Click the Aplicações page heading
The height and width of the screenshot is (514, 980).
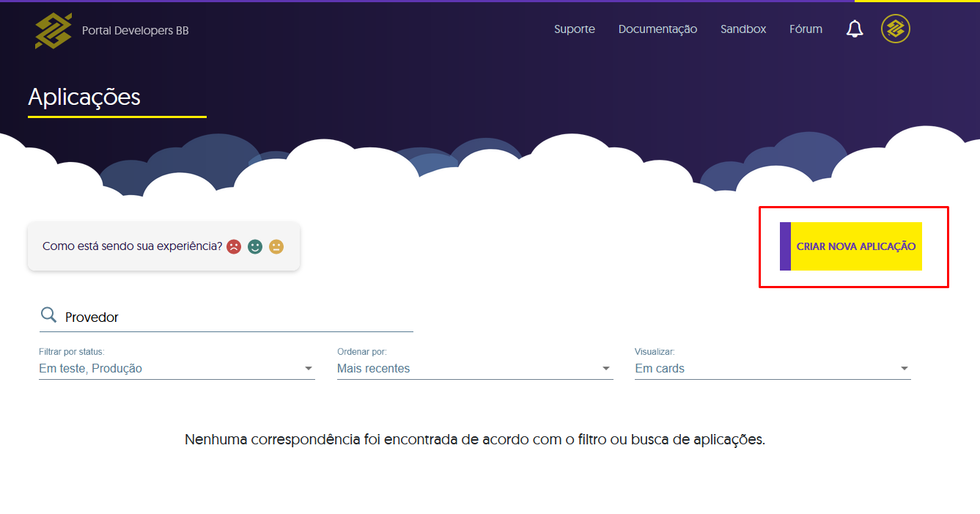(x=84, y=97)
